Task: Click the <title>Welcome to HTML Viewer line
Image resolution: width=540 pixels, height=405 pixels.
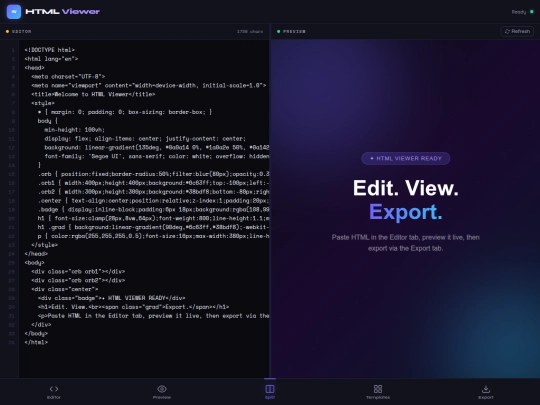Action: coord(93,94)
